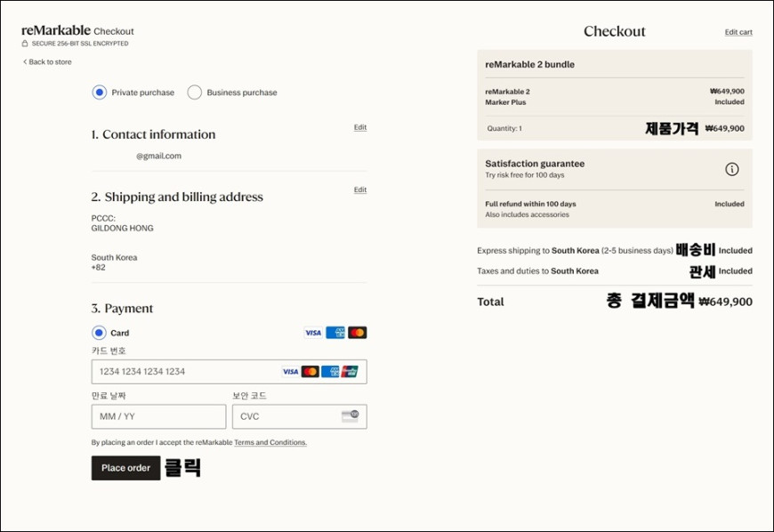Click the Place order button

125,468
